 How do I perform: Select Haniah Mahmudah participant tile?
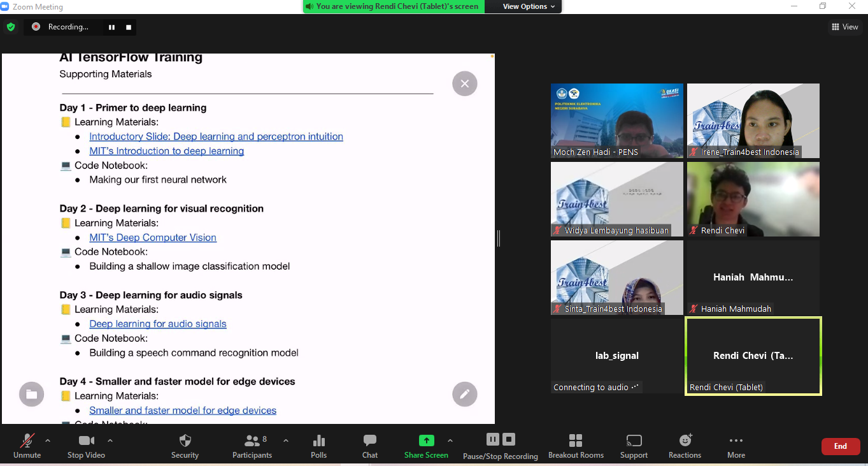(753, 277)
